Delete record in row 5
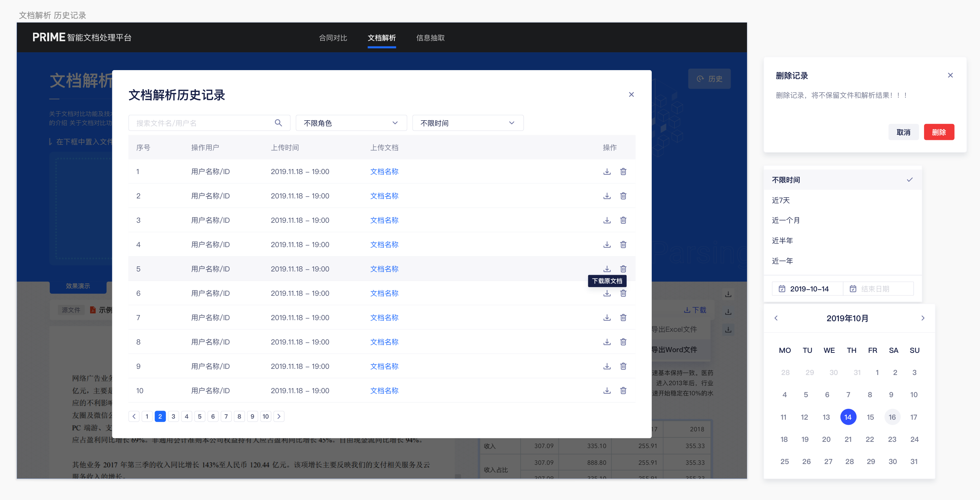 click(623, 269)
